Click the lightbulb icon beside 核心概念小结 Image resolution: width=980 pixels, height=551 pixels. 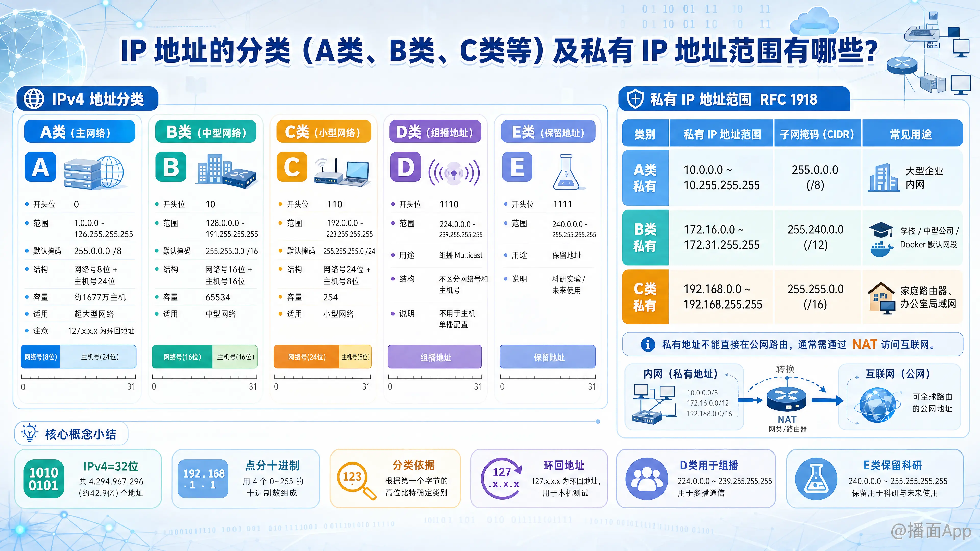coord(30,433)
